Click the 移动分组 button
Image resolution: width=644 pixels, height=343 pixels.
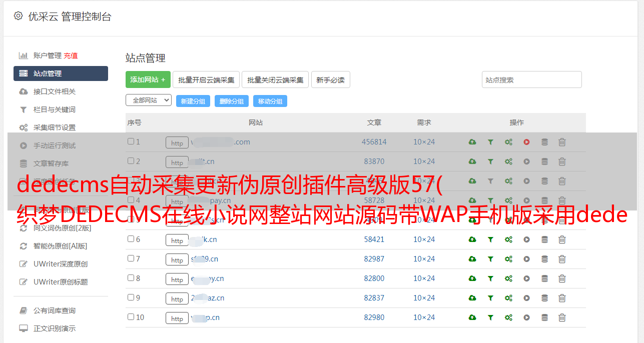click(x=270, y=101)
